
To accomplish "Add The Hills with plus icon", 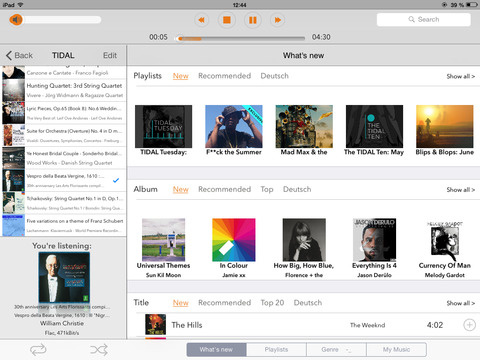I will click(x=469, y=325).
